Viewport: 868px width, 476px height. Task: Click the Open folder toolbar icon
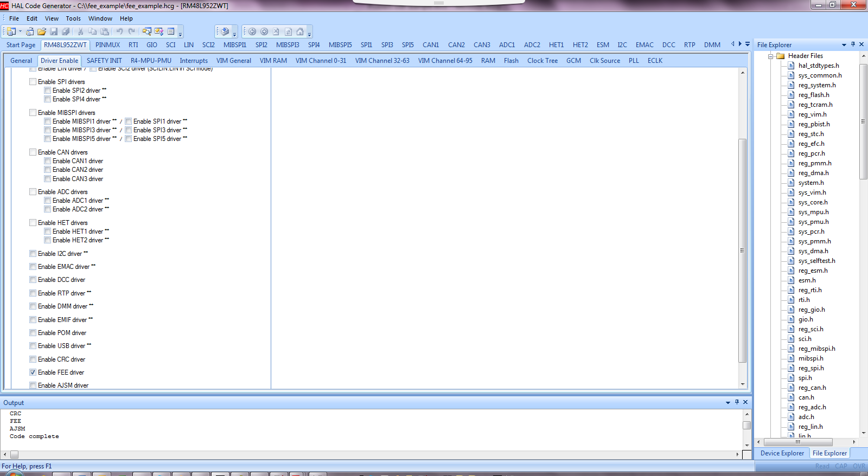click(42, 31)
